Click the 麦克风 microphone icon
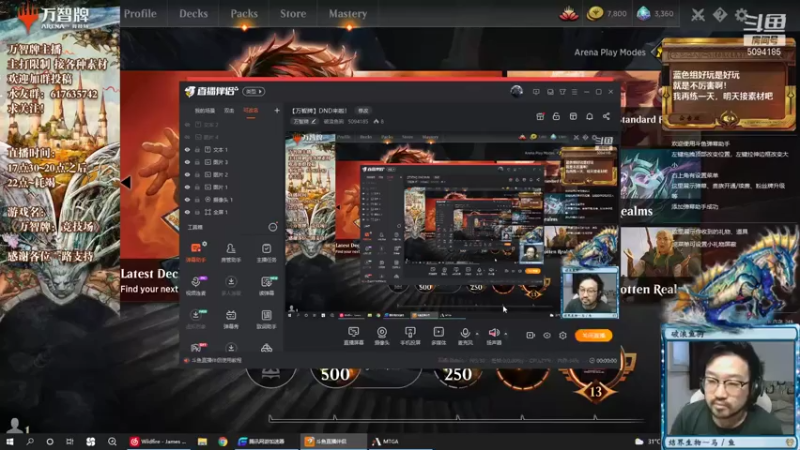Screen dimensions: 800x450 [465, 334]
